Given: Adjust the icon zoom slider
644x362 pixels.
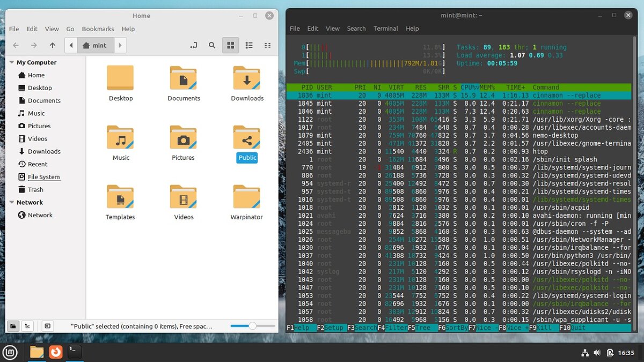Looking at the screenshot, I should (x=252, y=326).
